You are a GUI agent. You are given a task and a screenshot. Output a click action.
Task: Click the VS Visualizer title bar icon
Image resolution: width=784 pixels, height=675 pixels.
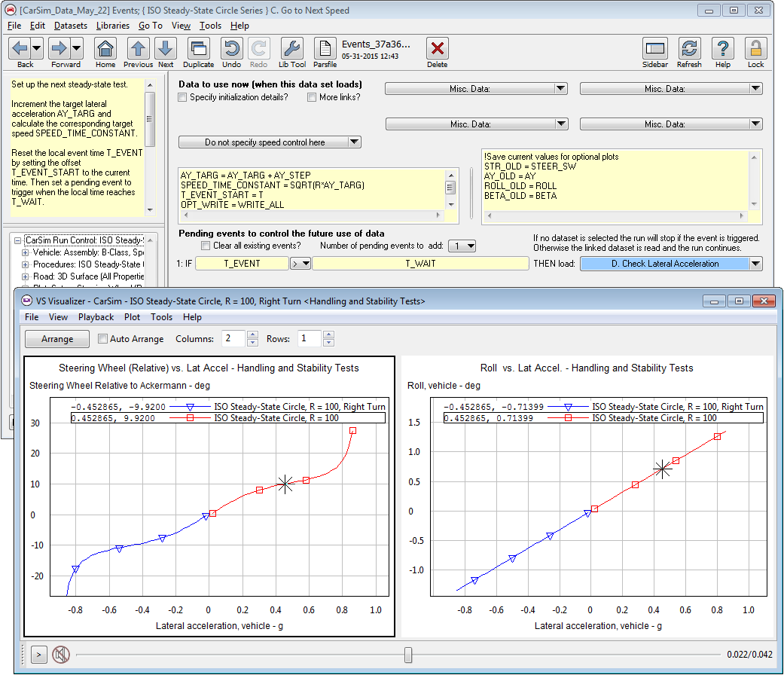(x=27, y=301)
